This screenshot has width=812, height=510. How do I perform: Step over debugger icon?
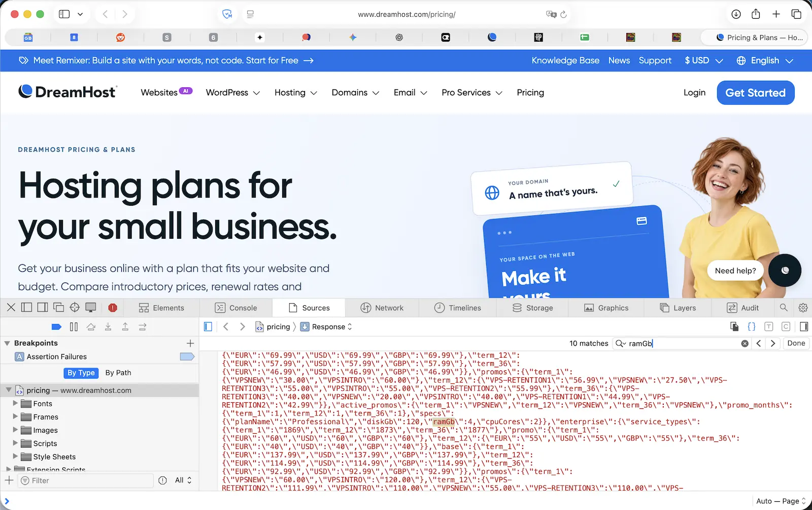[91, 327]
